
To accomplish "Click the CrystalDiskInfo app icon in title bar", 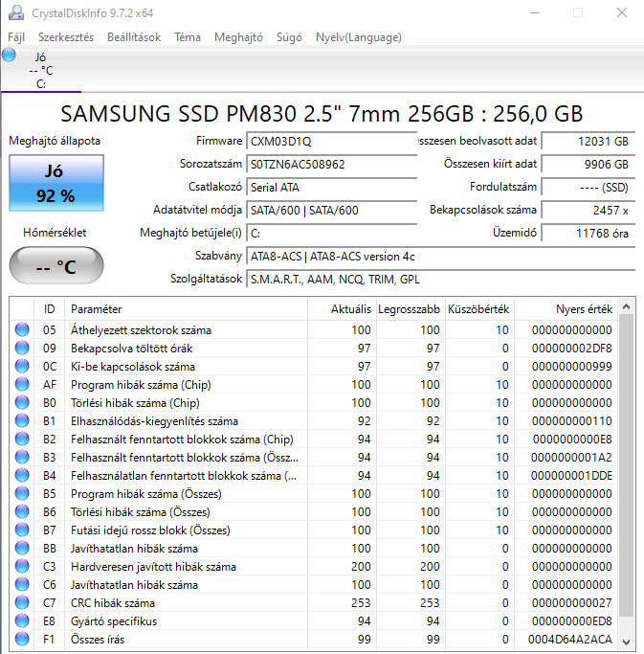I will point(16,13).
